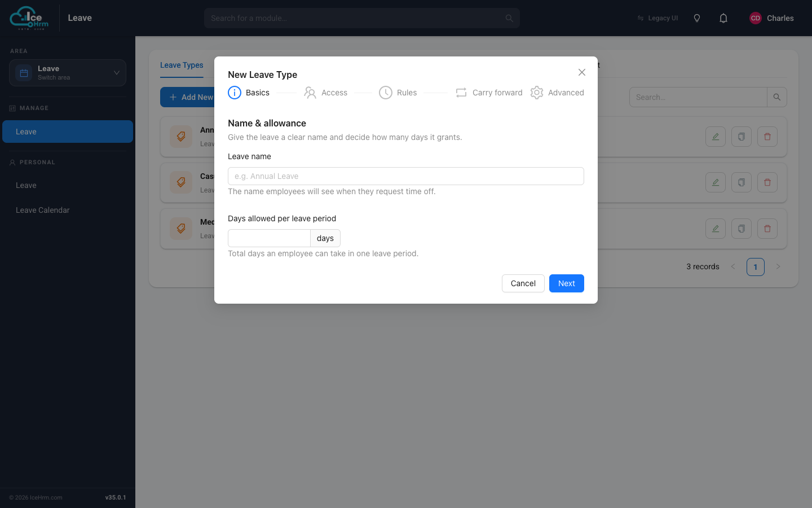Click the Rules step clock icon
Screen dimensions: 812x508
click(386, 93)
